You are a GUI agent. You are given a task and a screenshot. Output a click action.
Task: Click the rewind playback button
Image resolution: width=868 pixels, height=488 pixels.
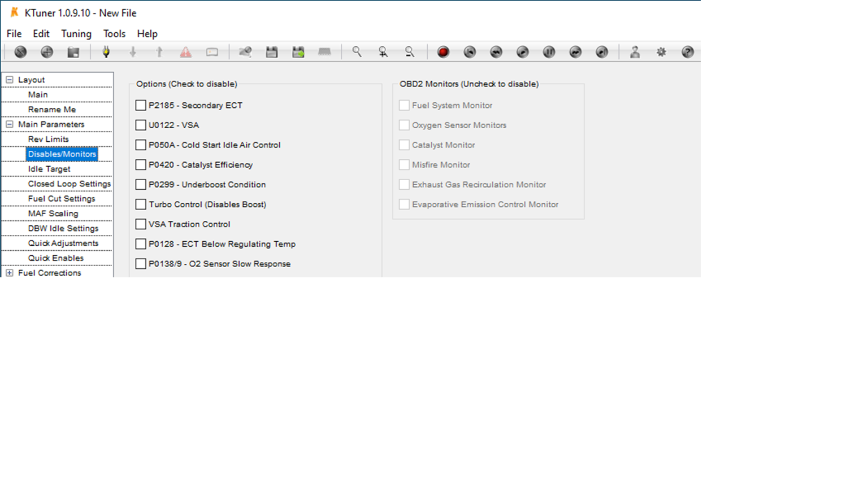tap(496, 52)
